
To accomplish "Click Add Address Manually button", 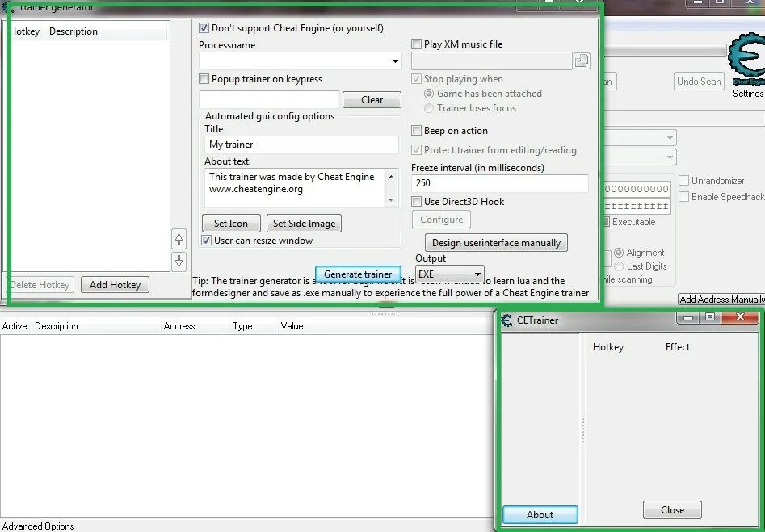I will [x=721, y=300].
